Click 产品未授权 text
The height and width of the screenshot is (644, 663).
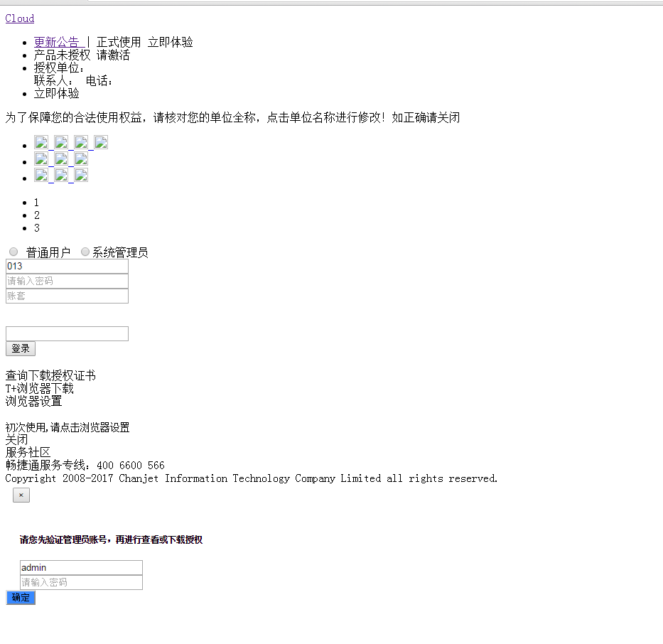pyautogui.click(x=62, y=55)
